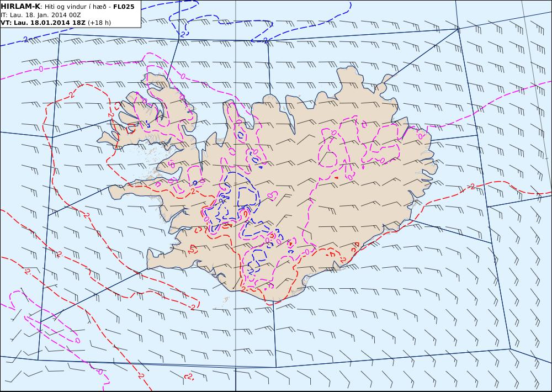Click the IT: Lau. 18. Jan. 2014 00Z line
Screen dimensions: 552x392
point(40,15)
